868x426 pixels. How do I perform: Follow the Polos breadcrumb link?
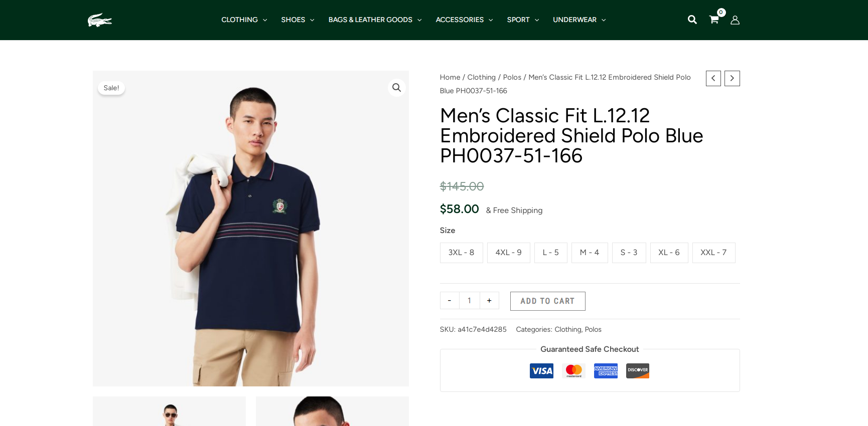click(x=512, y=77)
